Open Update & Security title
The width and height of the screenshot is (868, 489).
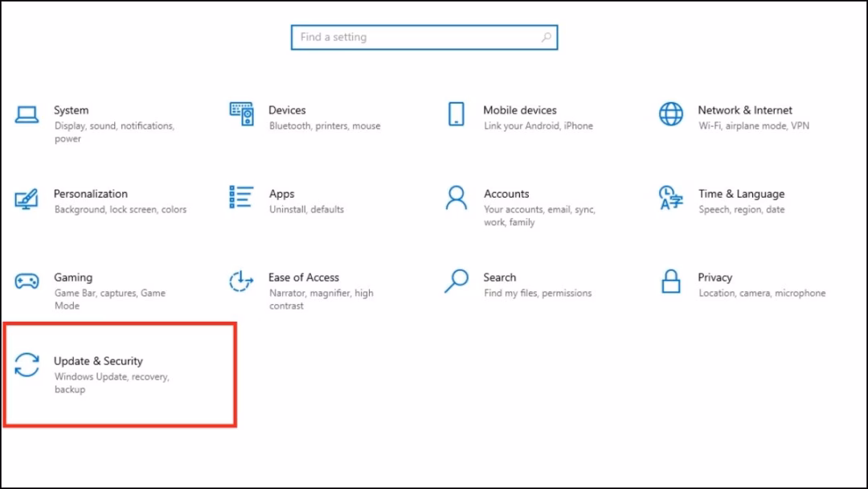click(x=98, y=361)
